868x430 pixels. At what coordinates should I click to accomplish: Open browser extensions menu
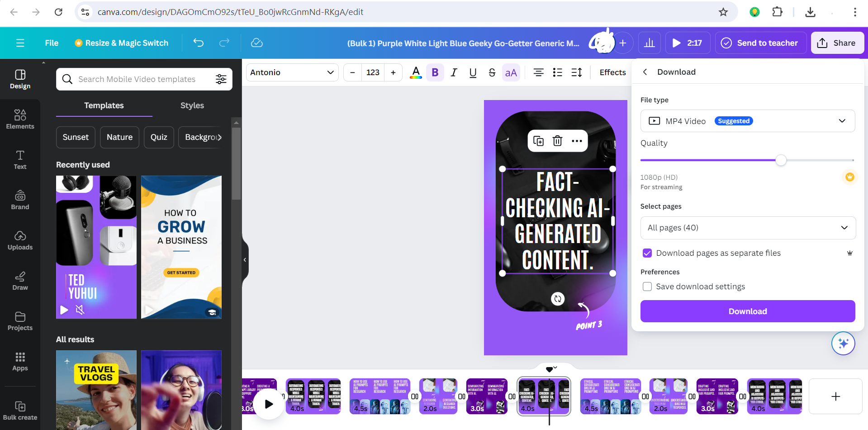coord(777,12)
